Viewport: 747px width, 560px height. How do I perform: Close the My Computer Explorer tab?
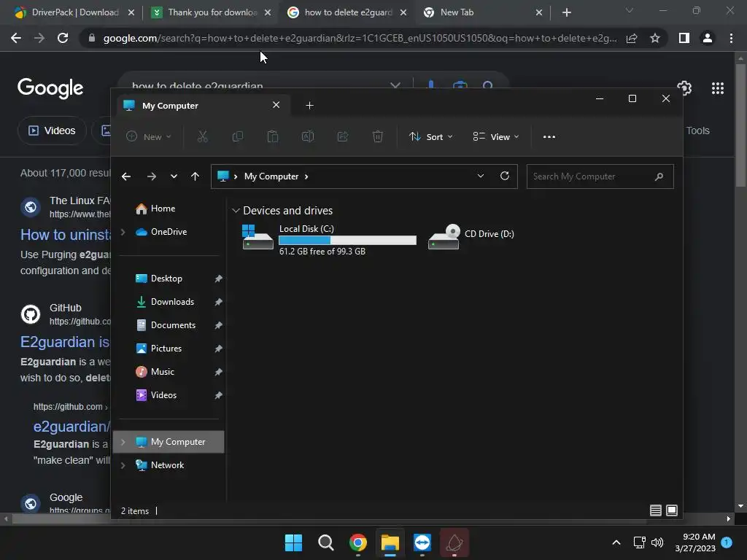[x=276, y=105]
